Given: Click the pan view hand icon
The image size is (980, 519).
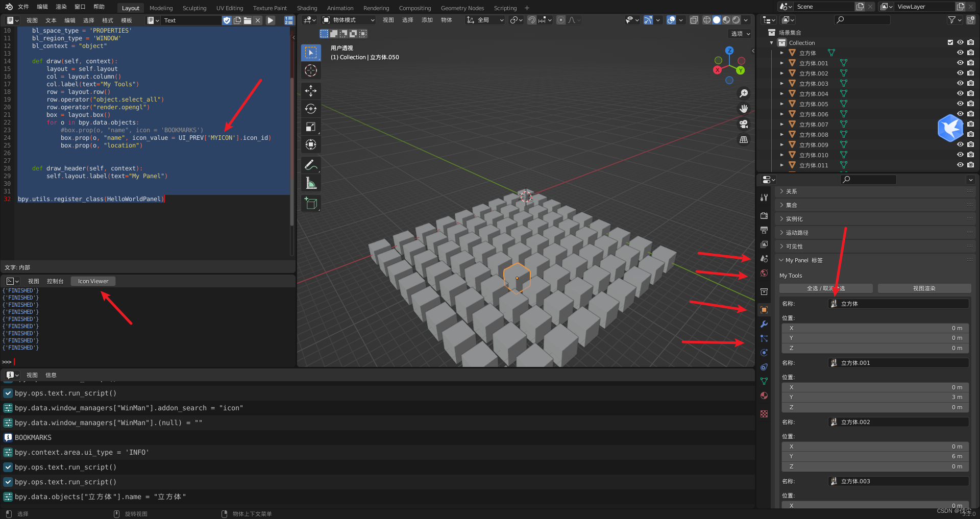Looking at the screenshot, I should (x=744, y=109).
